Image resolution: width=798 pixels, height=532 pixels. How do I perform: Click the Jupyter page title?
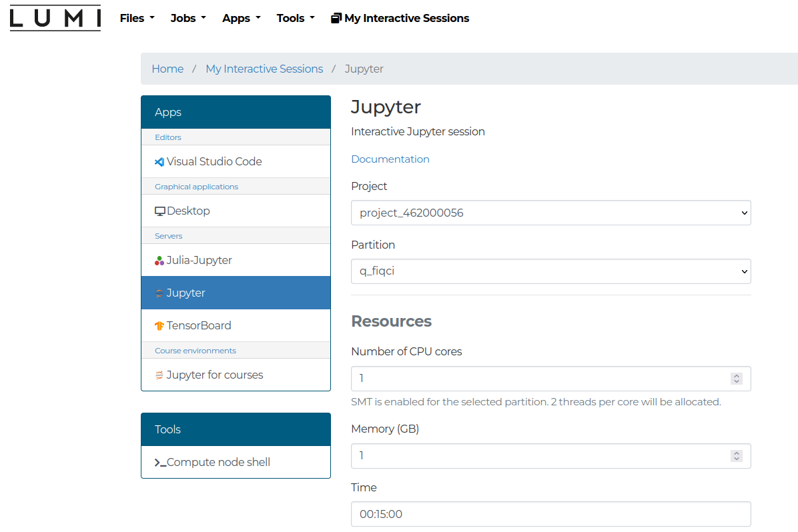386,107
